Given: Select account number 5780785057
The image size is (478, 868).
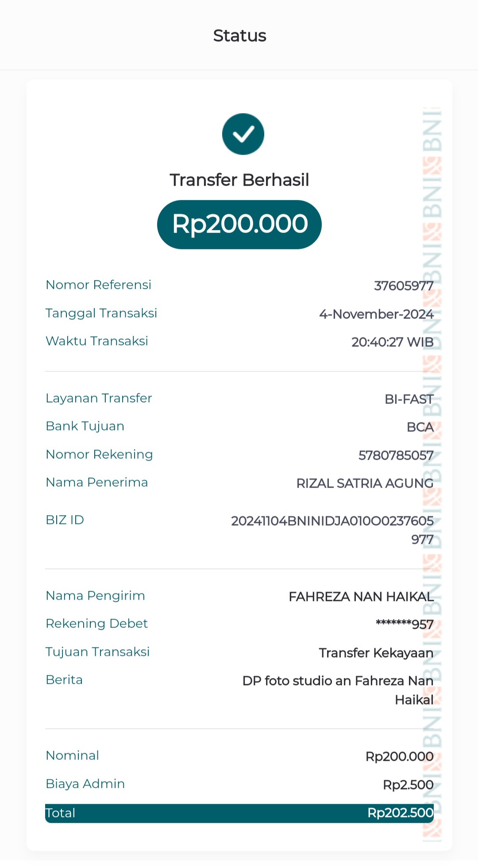Looking at the screenshot, I should click(396, 456).
